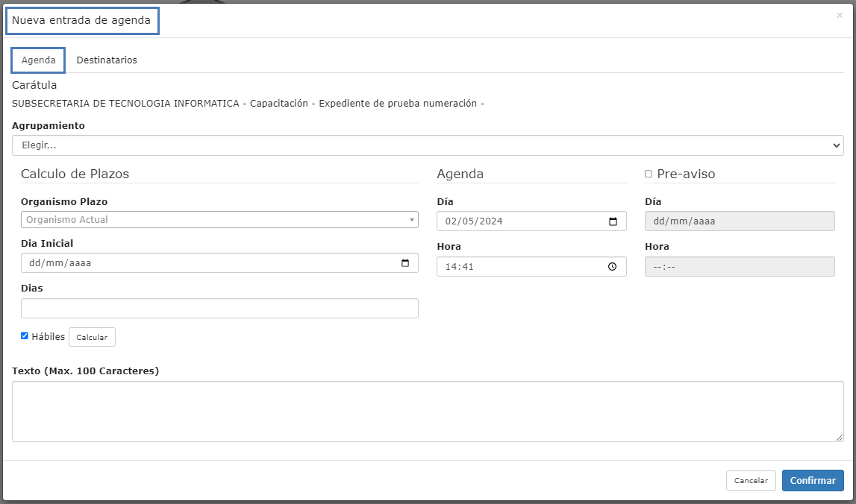Click the Agenda Hora time value 14:41
This screenshot has height=504, width=856.
460,267
